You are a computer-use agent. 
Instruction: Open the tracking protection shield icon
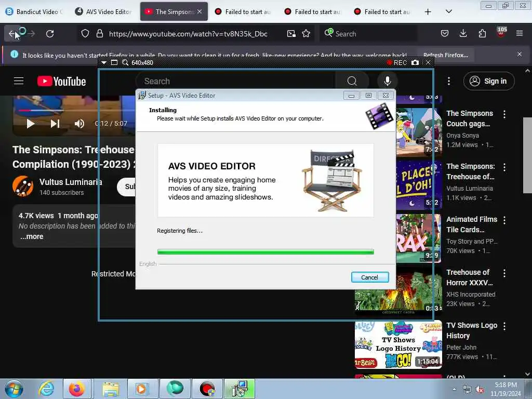[x=85, y=34]
